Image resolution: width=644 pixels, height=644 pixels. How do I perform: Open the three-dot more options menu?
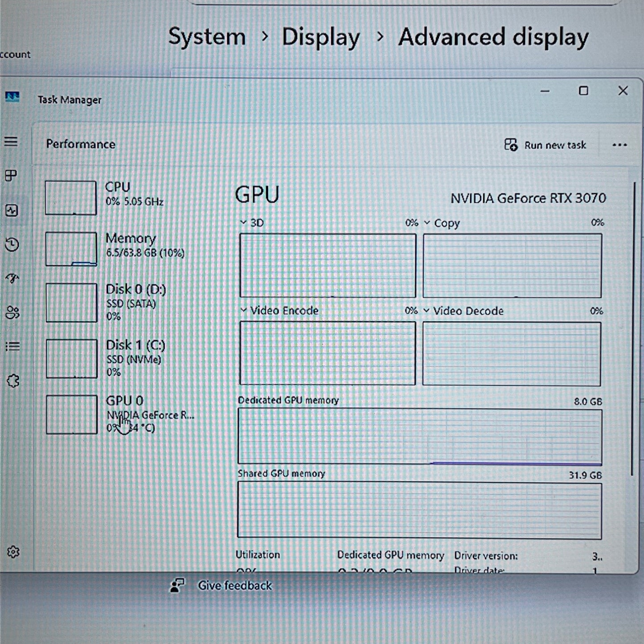pyautogui.click(x=619, y=145)
